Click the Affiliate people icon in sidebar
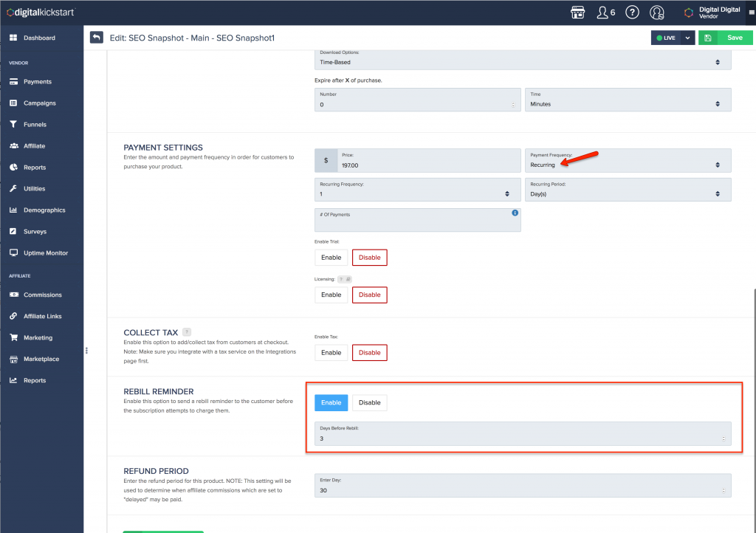 click(x=13, y=145)
